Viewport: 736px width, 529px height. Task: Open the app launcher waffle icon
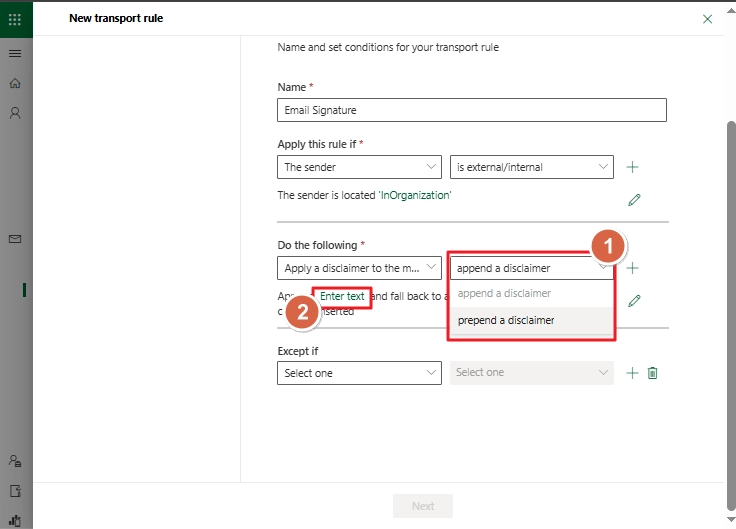click(15, 19)
